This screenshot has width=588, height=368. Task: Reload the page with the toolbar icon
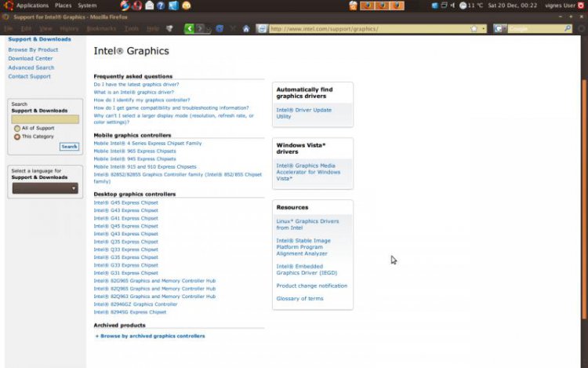coord(220,28)
